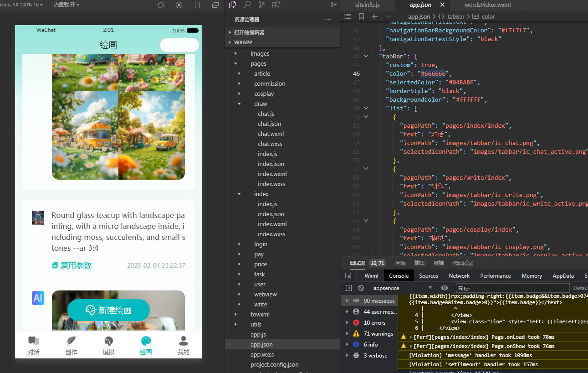The width and height of the screenshot is (588, 373).
Task: Tap the 模拟 tab bar icon
Action: [x=108, y=341]
